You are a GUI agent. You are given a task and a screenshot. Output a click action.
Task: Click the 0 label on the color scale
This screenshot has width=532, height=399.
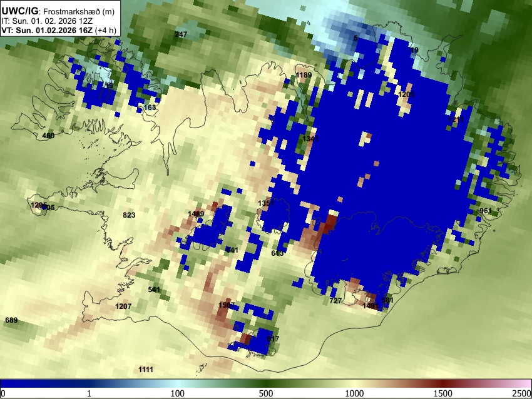pos(3,393)
